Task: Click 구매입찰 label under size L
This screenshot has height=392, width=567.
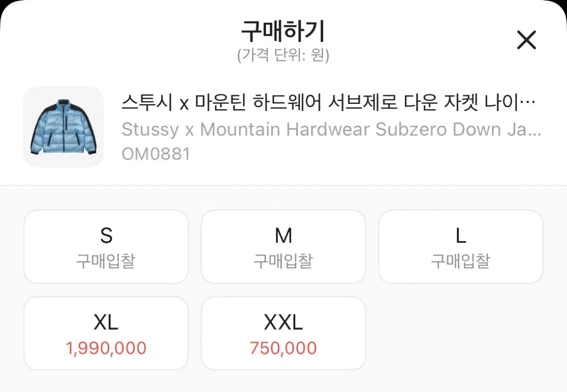Action: tap(461, 261)
